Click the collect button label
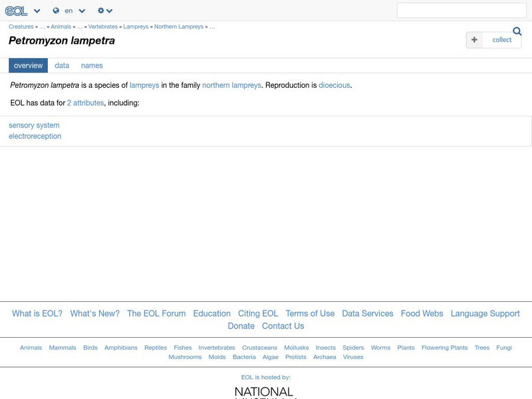The width and height of the screenshot is (532, 399). 502,40
